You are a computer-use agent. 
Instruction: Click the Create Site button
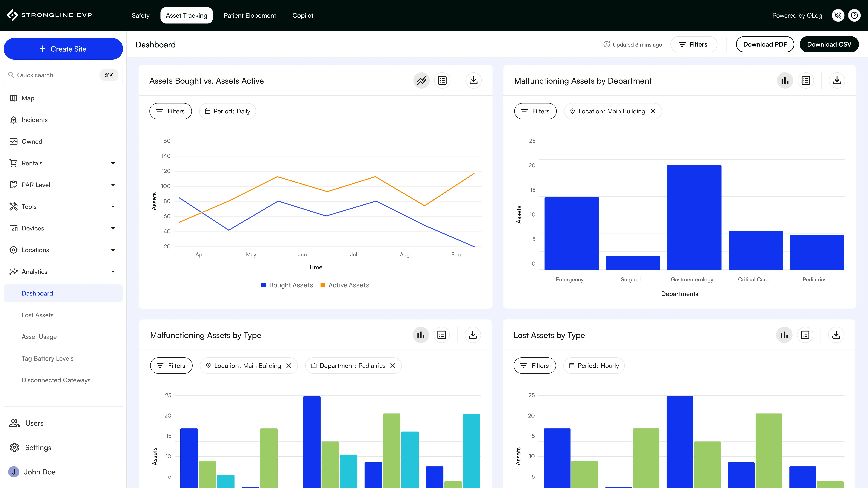click(63, 49)
